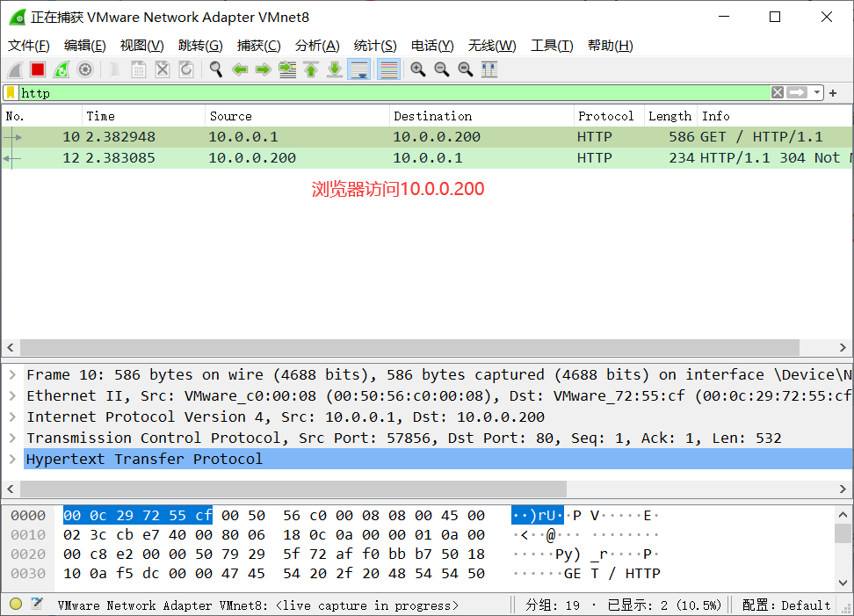Viewport: 854px width, 616px height.
Task: Click the 分组: 19 status text
Action: 553,605
